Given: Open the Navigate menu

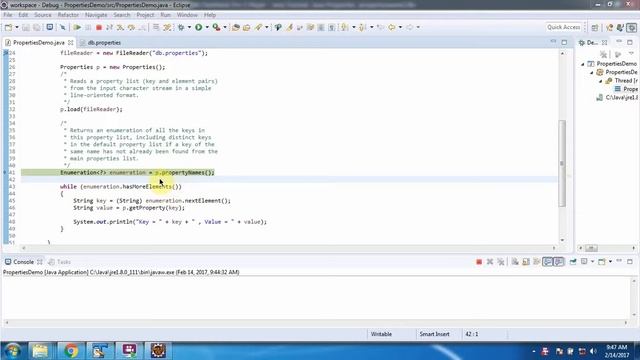Looking at the screenshot, I should click(x=96, y=15).
